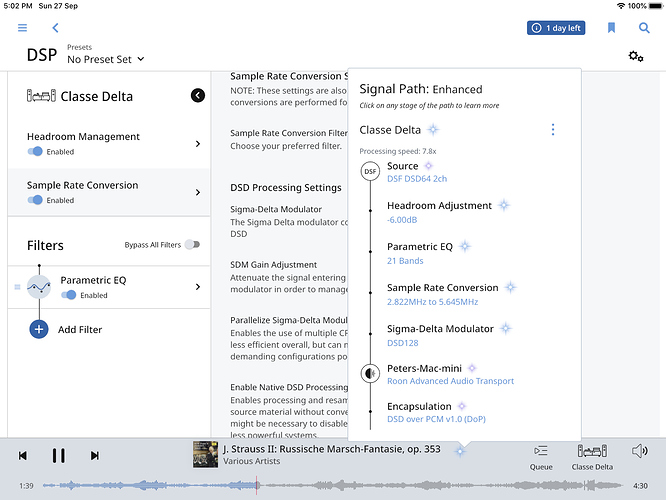Click the Encapsulation star icon

[462, 406]
